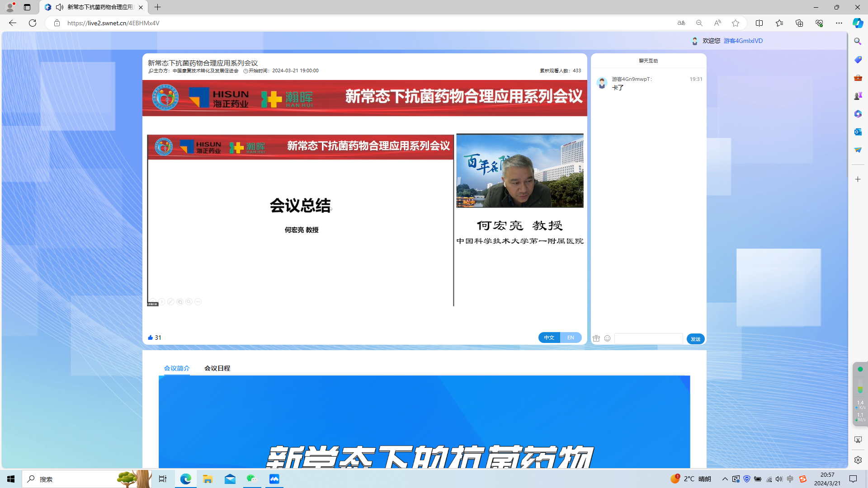
Task: Select the Play icon in the slide player
Action: click(x=161, y=301)
